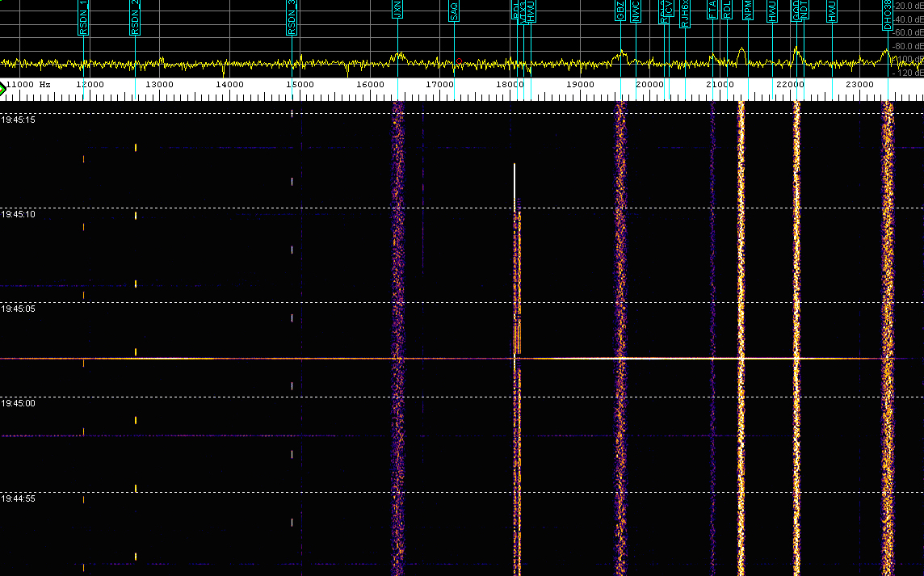Click the 19:45:10 waterfall time label

tap(19, 214)
